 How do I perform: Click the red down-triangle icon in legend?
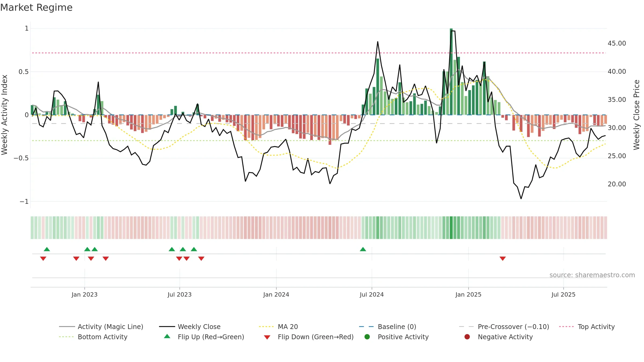pyautogui.click(x=267, y=337)
